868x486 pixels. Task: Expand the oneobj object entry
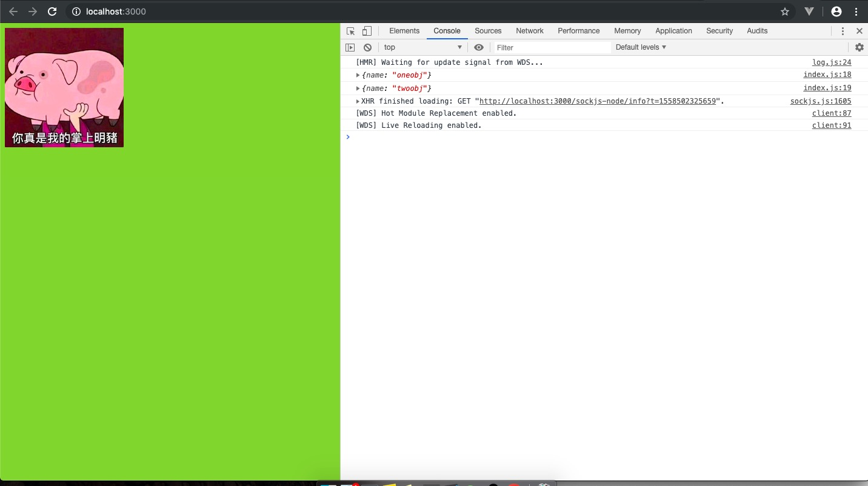pos(358,75)
